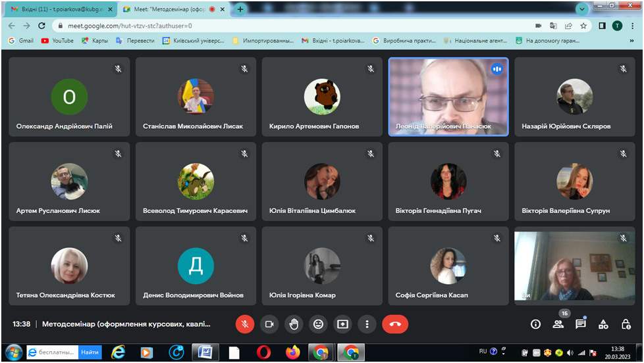
Task: Open Microsoft Word from the taskbar
Action: click(x=205, y=352)
